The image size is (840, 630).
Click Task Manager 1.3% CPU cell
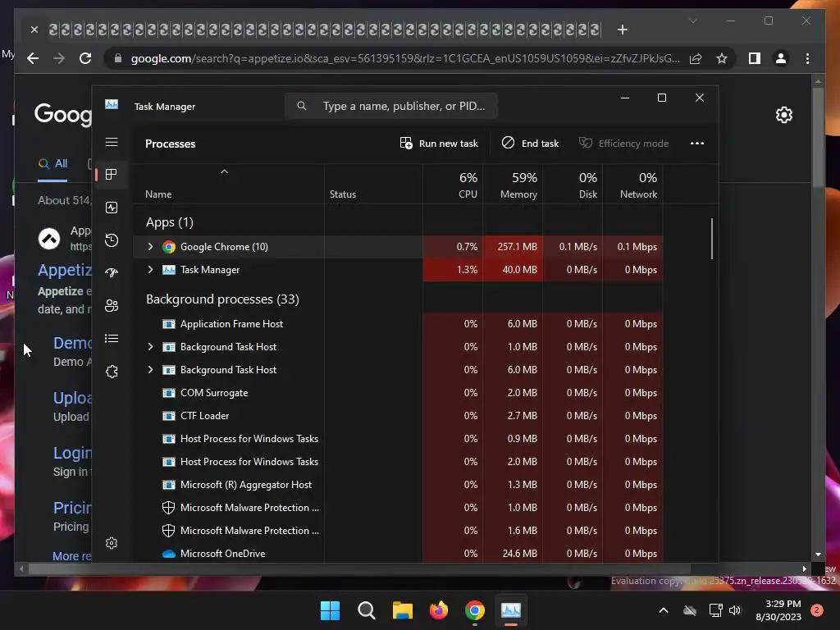[x=453, y=269]
